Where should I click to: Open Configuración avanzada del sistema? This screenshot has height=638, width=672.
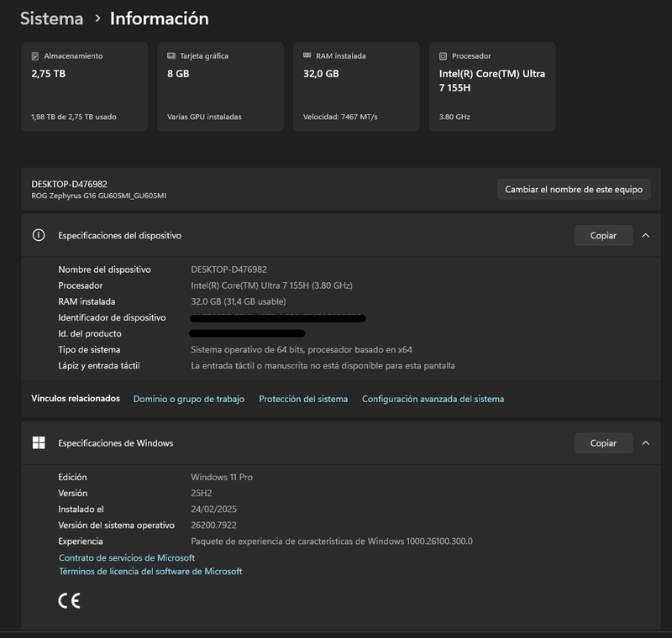[433, 399]
